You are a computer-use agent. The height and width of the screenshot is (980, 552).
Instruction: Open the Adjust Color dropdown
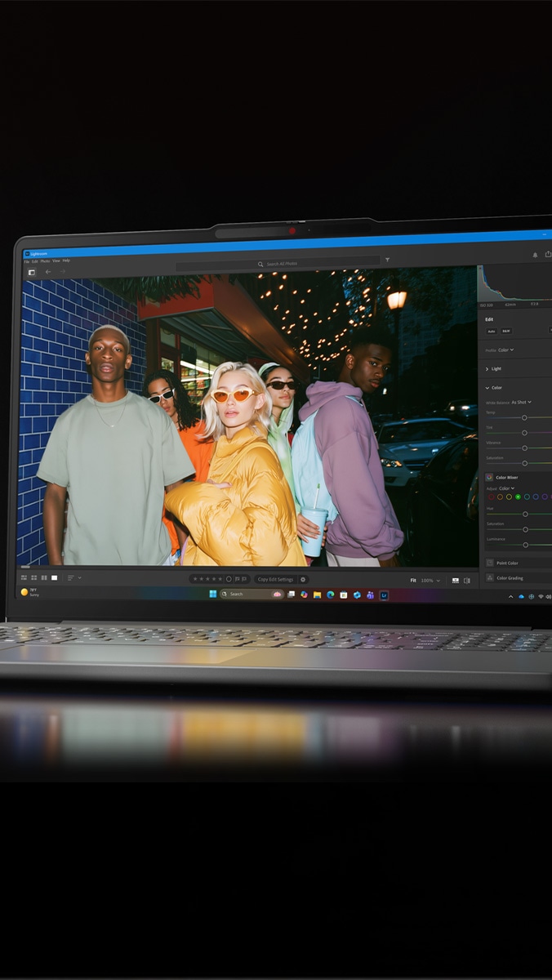coord(507,488)
